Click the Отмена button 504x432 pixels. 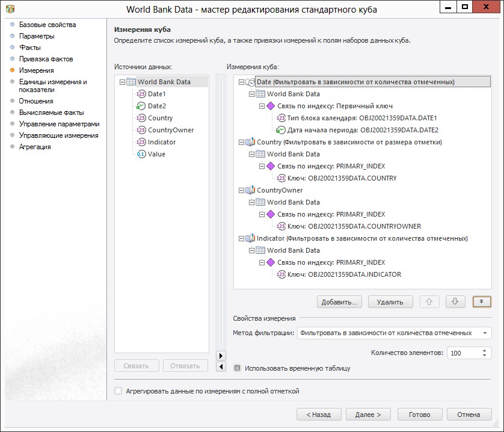tap(469, 415)
